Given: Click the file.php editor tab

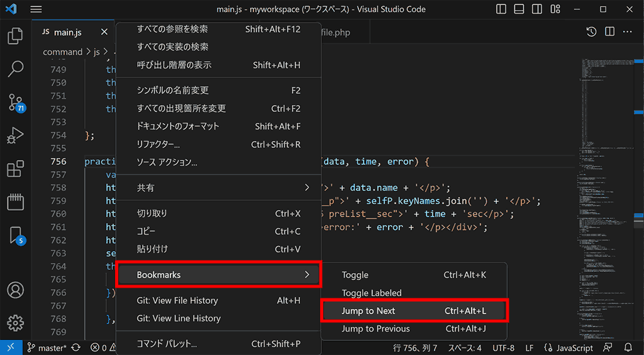Looking at the screenshot, I should (x=336, y=33).
